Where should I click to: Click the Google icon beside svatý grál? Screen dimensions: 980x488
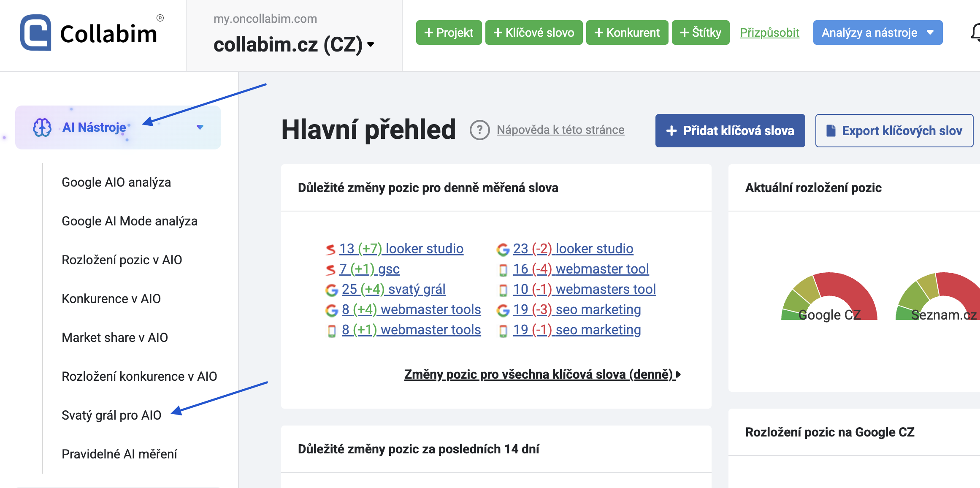332,290
